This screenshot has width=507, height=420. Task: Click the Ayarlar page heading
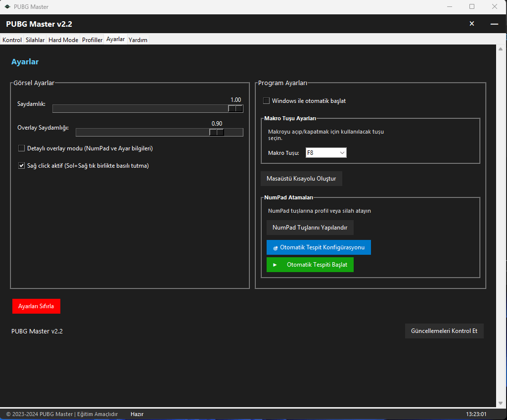click(x=25, y=62)
